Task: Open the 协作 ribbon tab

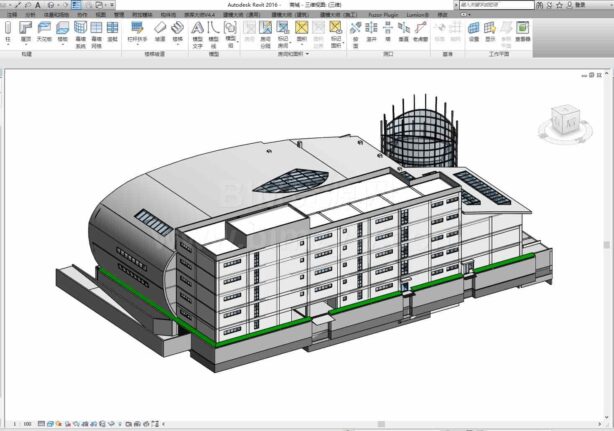Action: pos(82,14)
